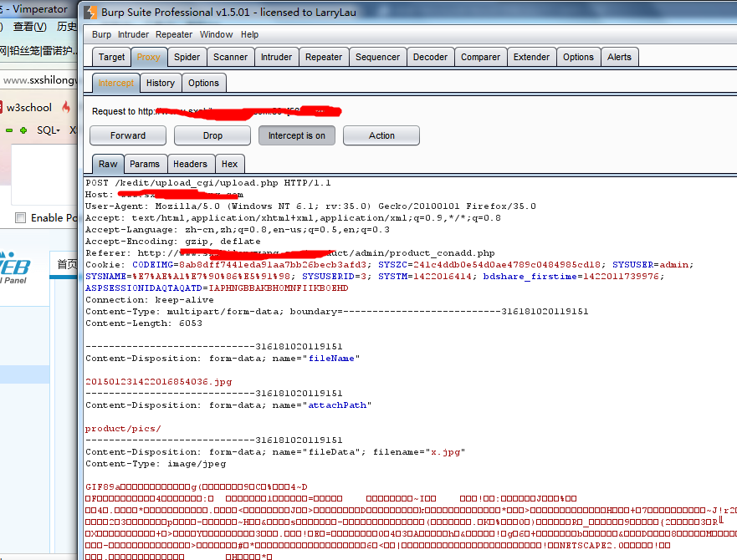Screen dimensions: 737x560
Task: Switch to the Intruder tool tab
Action: (276, 57)
